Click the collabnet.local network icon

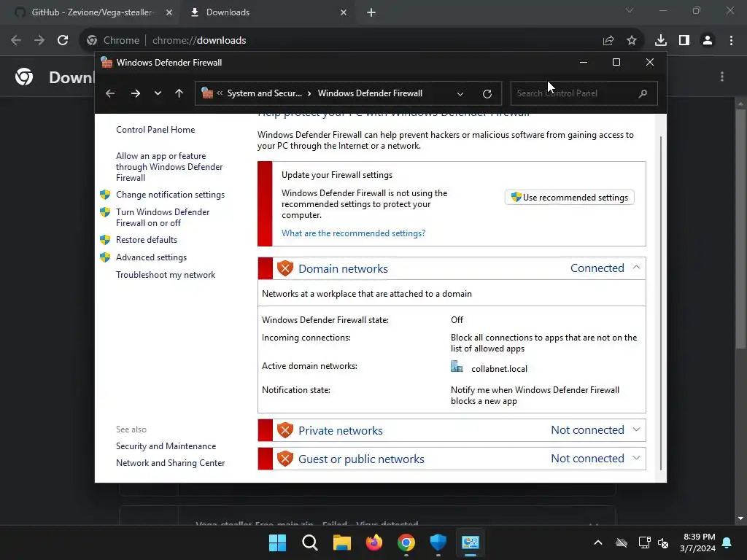pyautogui.click(x=457, y=366)
